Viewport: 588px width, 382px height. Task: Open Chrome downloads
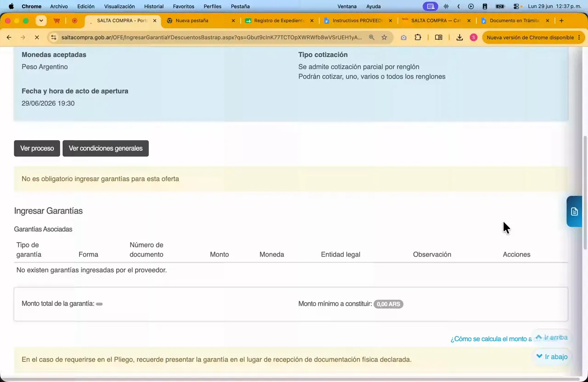pyautogui.click(x=459, y=37)
